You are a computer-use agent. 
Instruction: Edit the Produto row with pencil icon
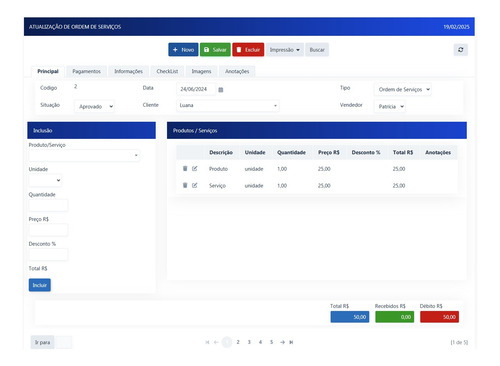point(195,169)
